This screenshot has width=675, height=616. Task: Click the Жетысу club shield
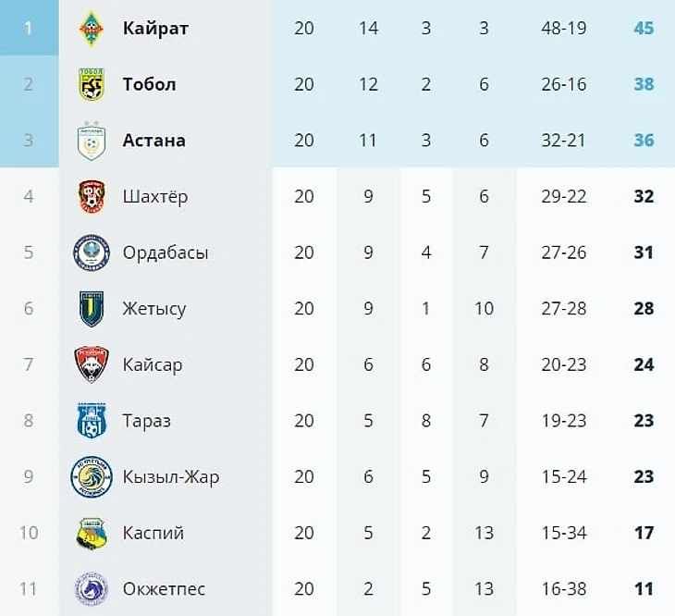pyautogui.click(x=92, y=309)
